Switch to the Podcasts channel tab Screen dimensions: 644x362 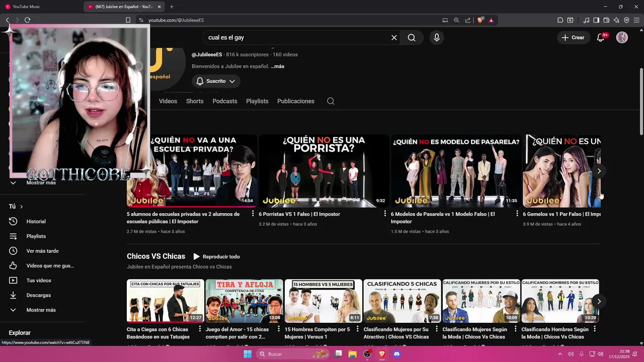click(225, 101)
